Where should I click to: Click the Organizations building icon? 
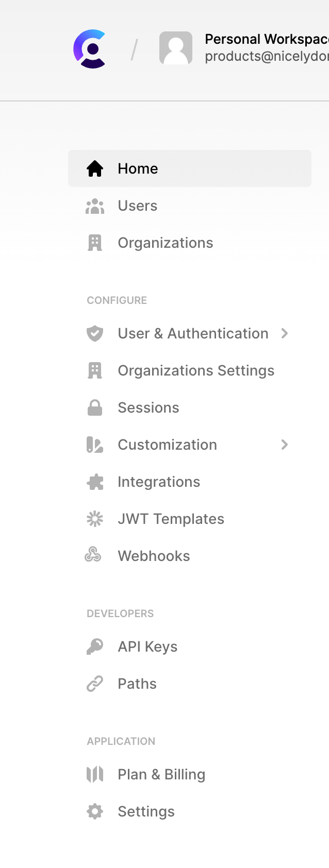click(x=95, y=242)
